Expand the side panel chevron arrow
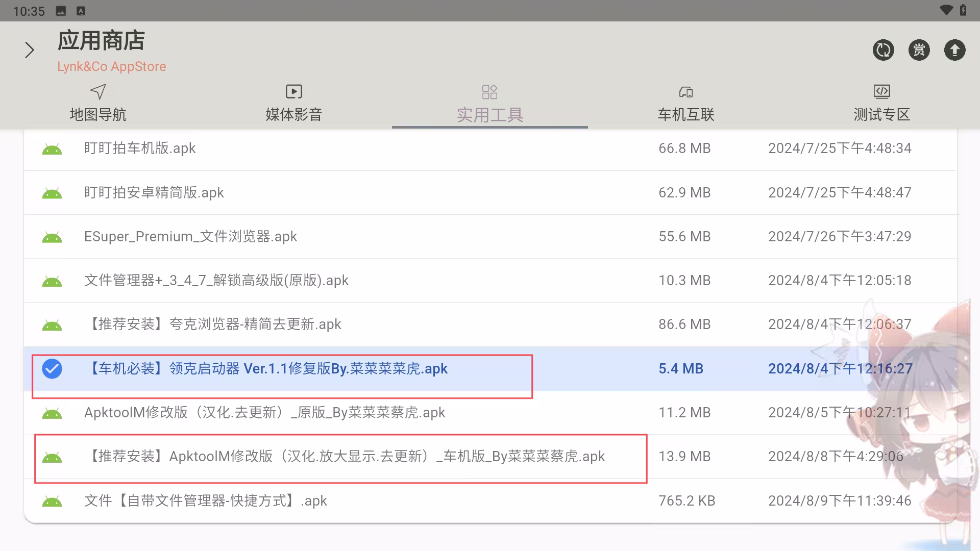980x551 pixels. [x=30, y=50]
